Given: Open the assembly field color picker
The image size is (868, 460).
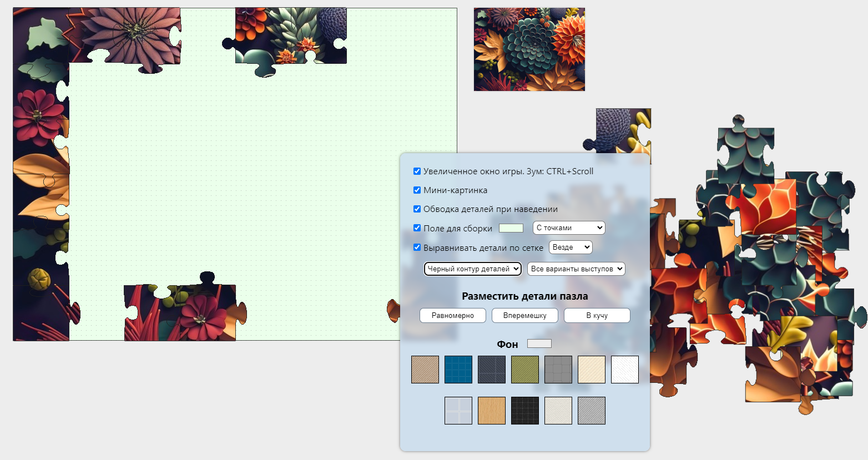Looking at the screenshot, I should (511, 228).
